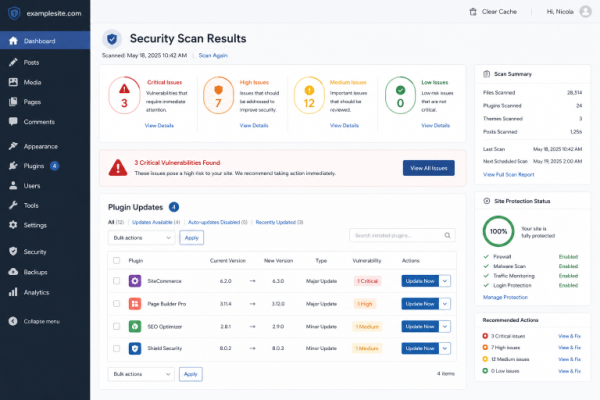This screenshot has height=400, width=600.
Task: Toggle the select-all checkbox in plugin table header
Action: click(117, 261)
